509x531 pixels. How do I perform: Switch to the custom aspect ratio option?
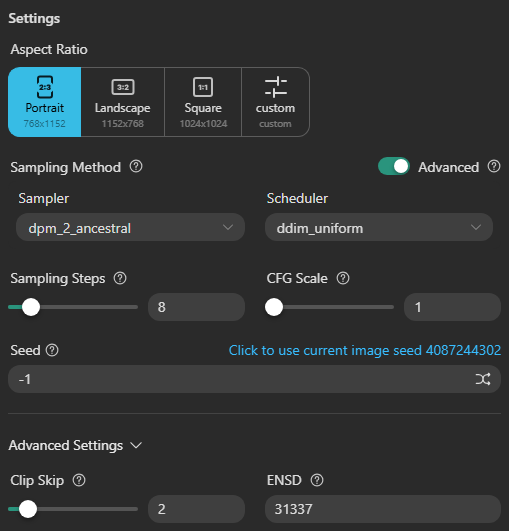pyautogui.click(x=275, y=102)
